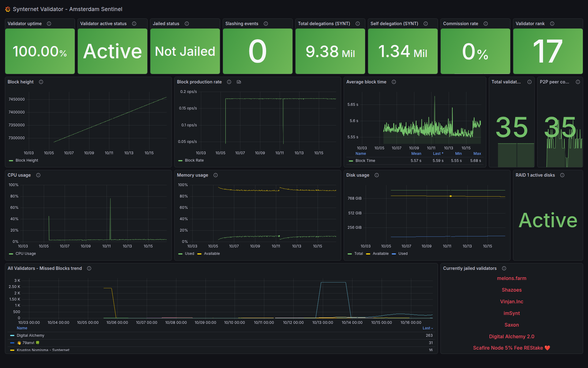The width and height of the screenshot is (588, 368).
Task: Click the CPU Usage legend color swatch
Action: pyautogui.click(x=11, y=254)
